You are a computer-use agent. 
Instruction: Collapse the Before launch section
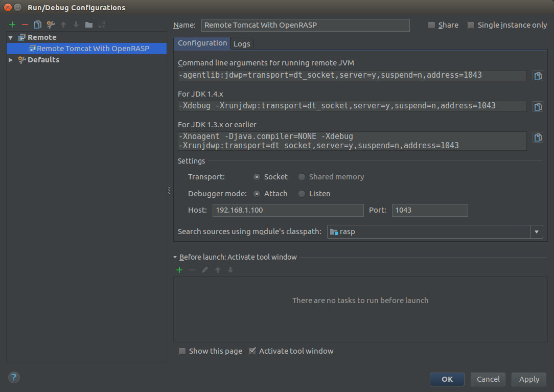175,257
